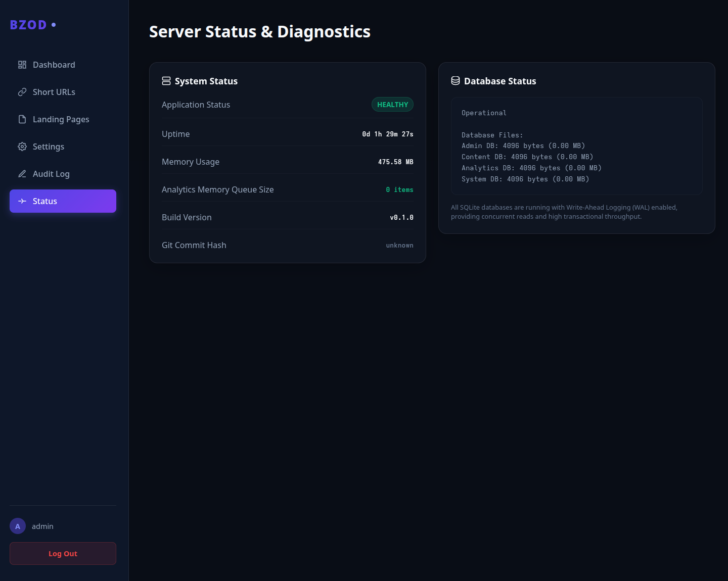Viewport: 728px width, 581px height.
Task: Click the queue size 0 items value
Action: coord(399,190)
